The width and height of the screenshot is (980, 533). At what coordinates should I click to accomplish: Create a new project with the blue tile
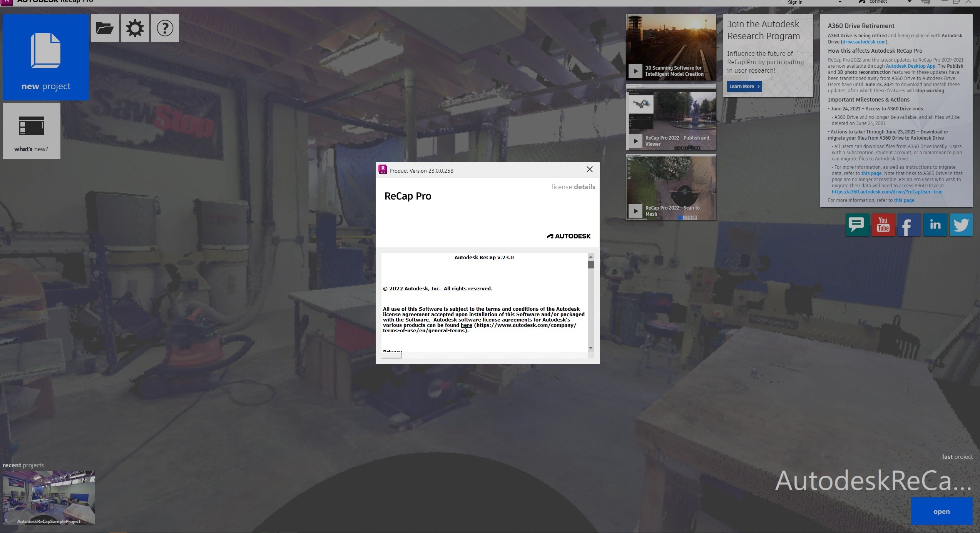pos(46,57)
